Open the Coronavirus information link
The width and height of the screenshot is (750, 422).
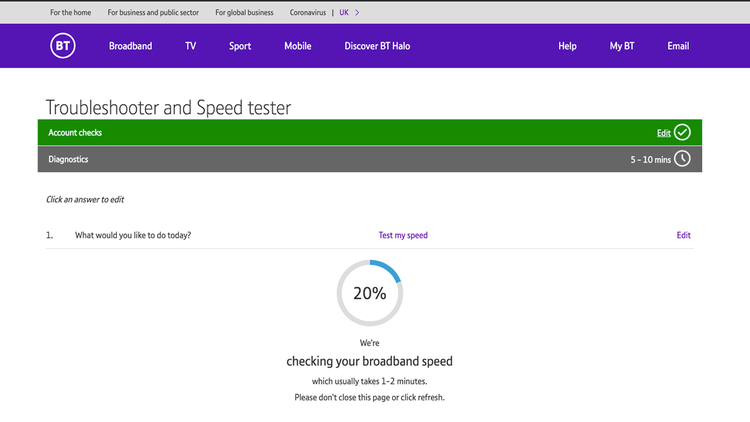[x=308, y=13]
